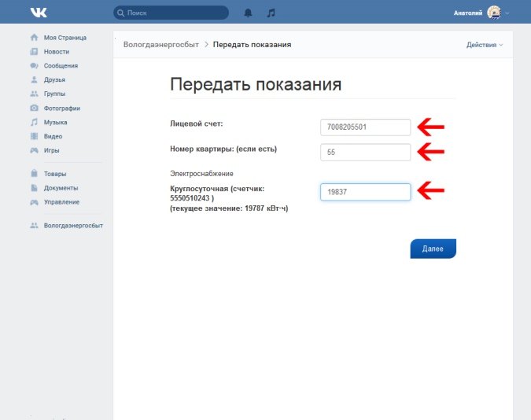Open Действия dropdown menu
This screenshot has height=420, width=531.
[485, 45]
